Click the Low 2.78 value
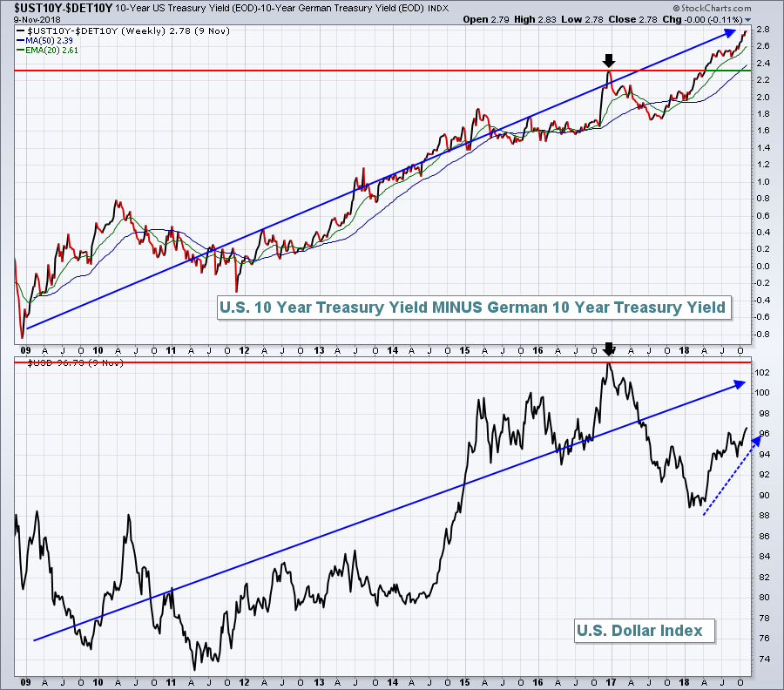The width and height of the screenshot is (784, 690). coord(582,19)
